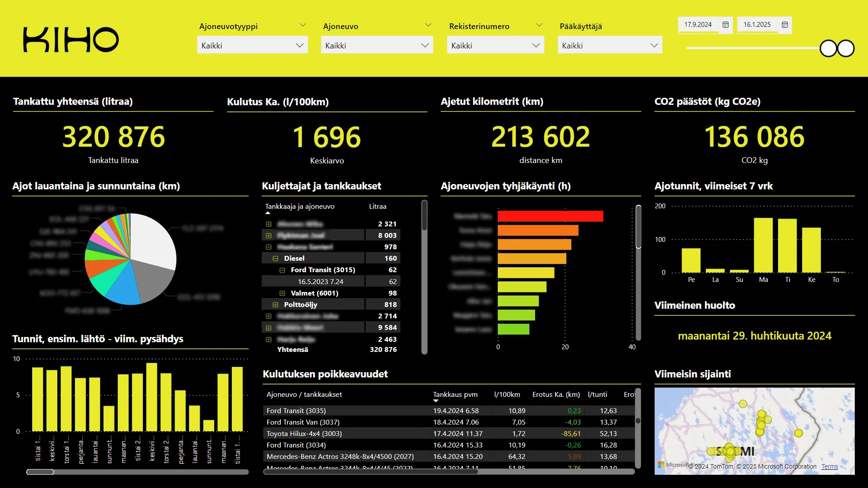Expand the driver row with 8 003 litres

click(268, 236)
